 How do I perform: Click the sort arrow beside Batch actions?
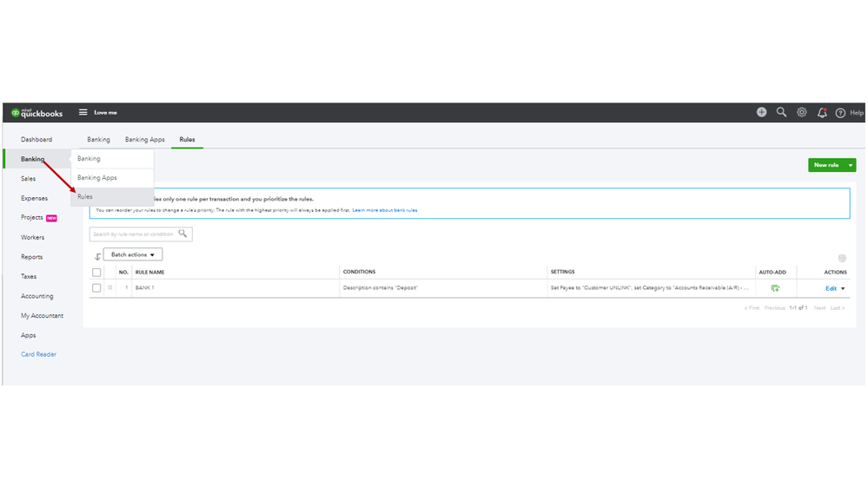[x=97, y=256]
